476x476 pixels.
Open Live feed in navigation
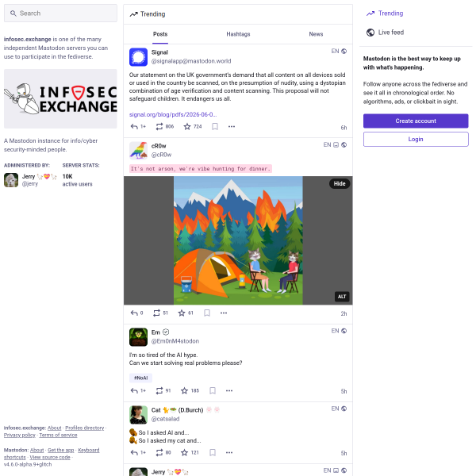[x=385, y=33]
